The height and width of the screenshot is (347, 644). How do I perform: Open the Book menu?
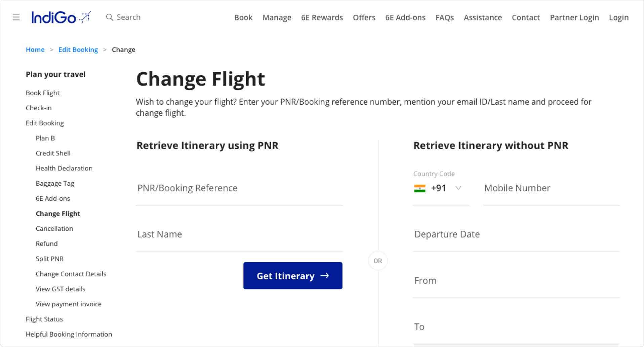coord(243,17)
